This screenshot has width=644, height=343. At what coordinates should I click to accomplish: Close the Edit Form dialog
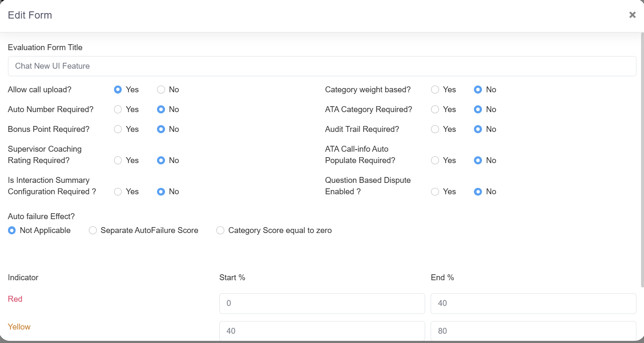pos(632,15)
